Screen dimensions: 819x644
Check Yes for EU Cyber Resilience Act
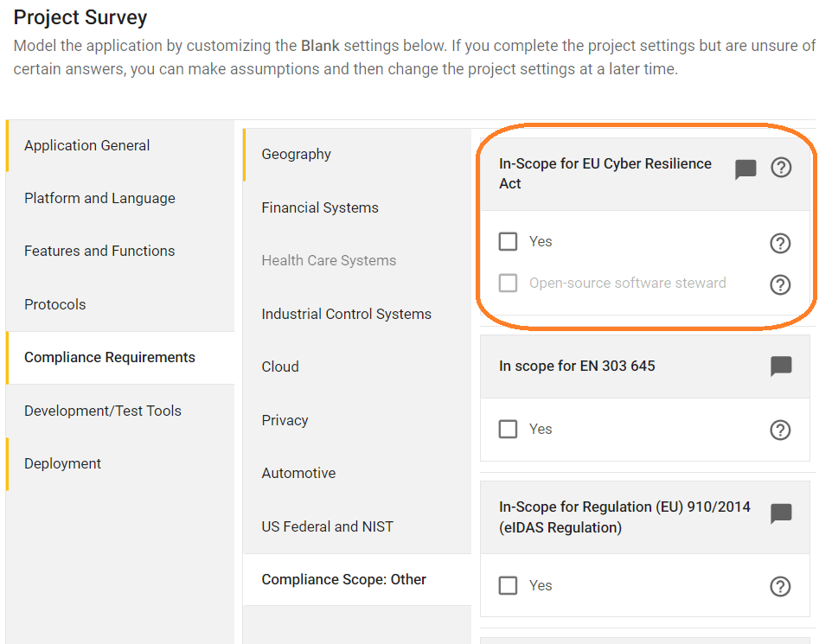(508, 242)
